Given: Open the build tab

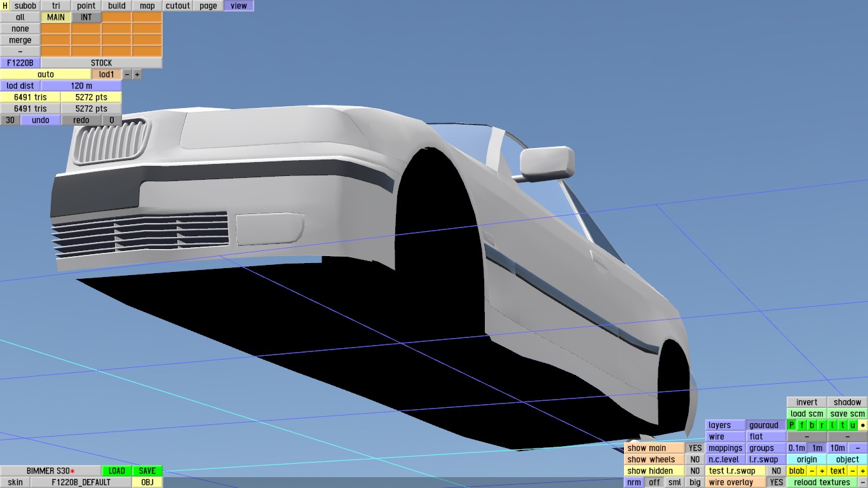Looking at the screenshot, I should coord(117,6).
